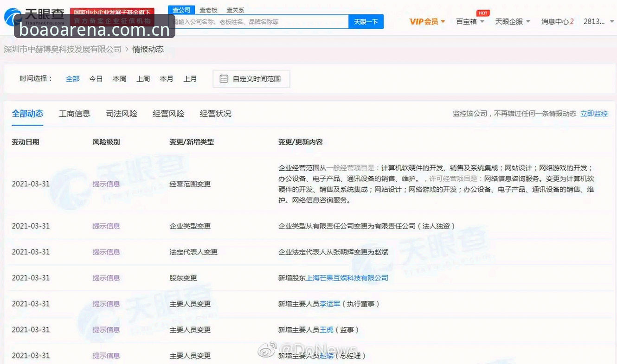617x364 pixels.
Task: Click 提示信息 in the 法定代表人变更 row
Action: [x=106, y=252]
